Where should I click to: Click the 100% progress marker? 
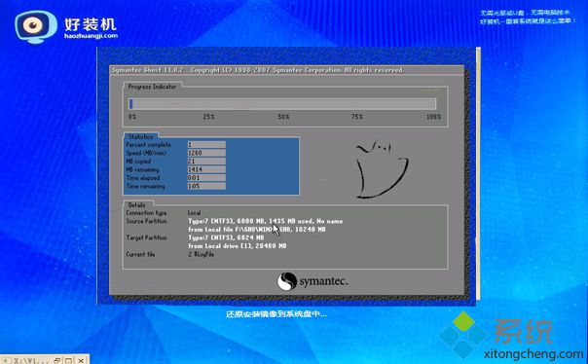pos(434,117)
